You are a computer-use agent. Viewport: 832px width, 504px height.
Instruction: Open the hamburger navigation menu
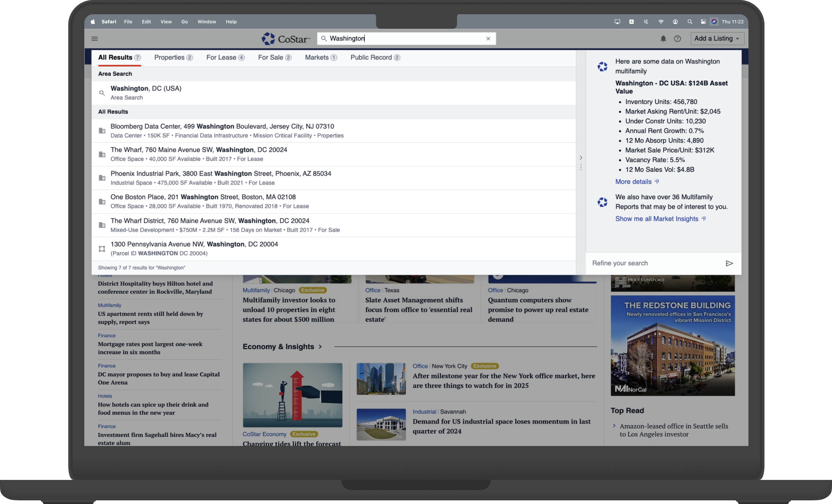pyautogui.click(x=95, y=39)
